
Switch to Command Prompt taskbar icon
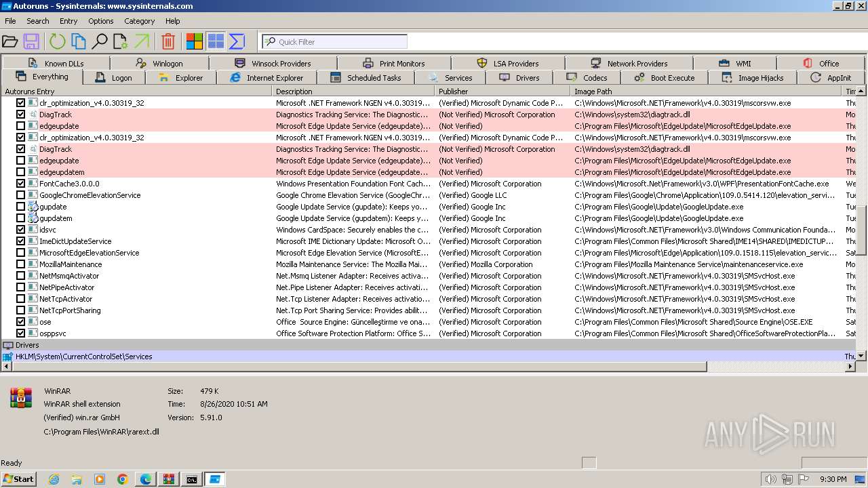point(192,479)
